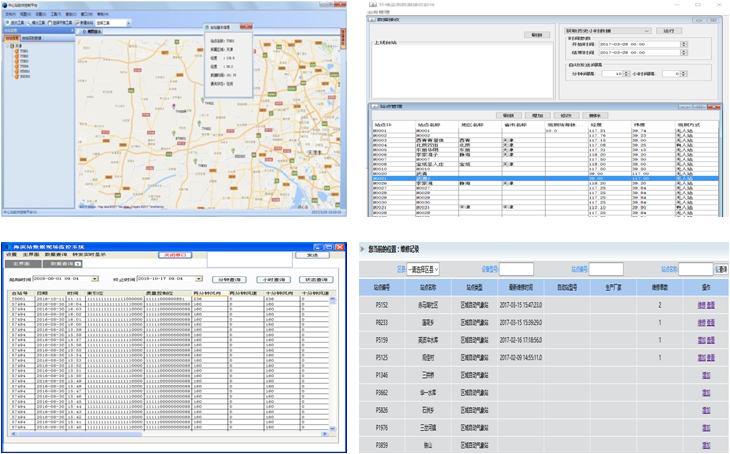
Task: Click the 发送 button at top right of monitoring window
Action: pos(312,255)
